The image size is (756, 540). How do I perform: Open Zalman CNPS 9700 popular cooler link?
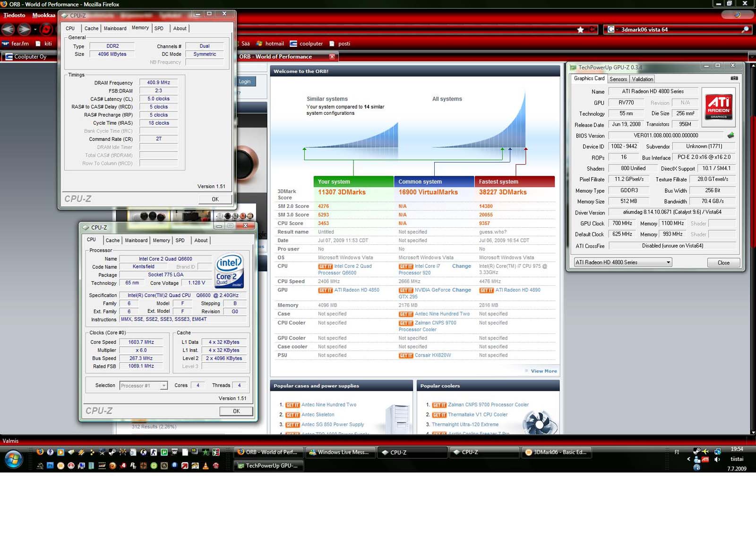click(488, 404)
